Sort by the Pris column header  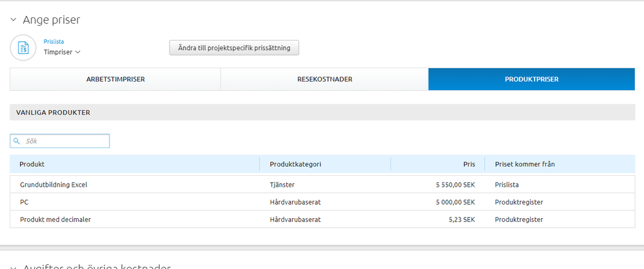pyautogui.click(x=438, y=164)
